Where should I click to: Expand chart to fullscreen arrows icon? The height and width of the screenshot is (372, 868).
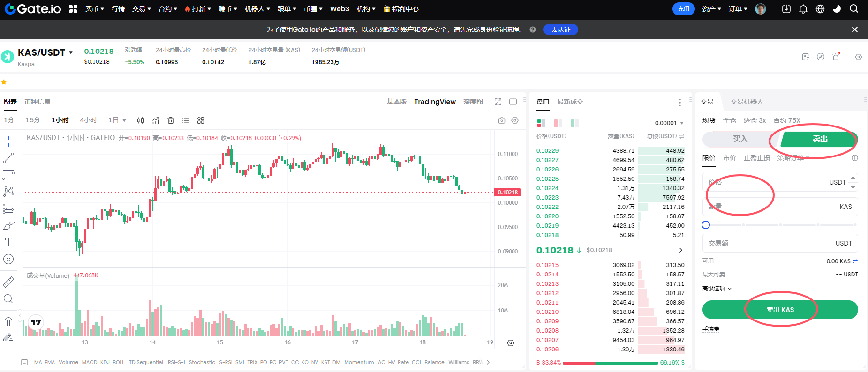tap(498, 102)
